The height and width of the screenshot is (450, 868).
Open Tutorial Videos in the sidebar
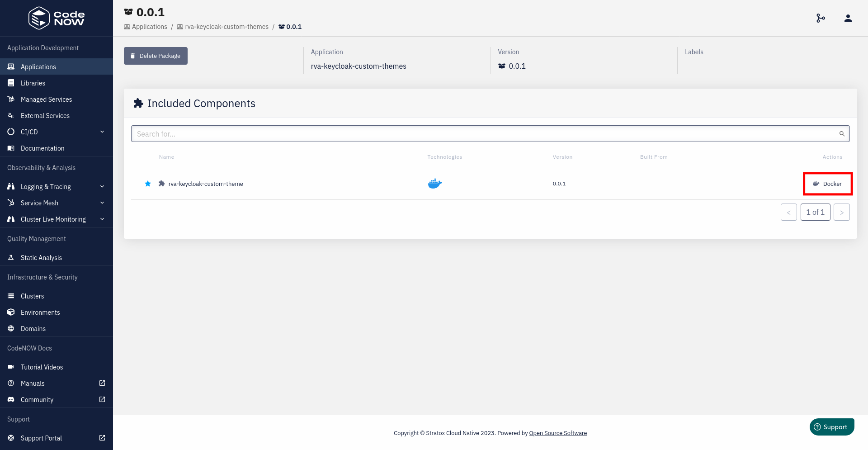click(x=57, y=367)
